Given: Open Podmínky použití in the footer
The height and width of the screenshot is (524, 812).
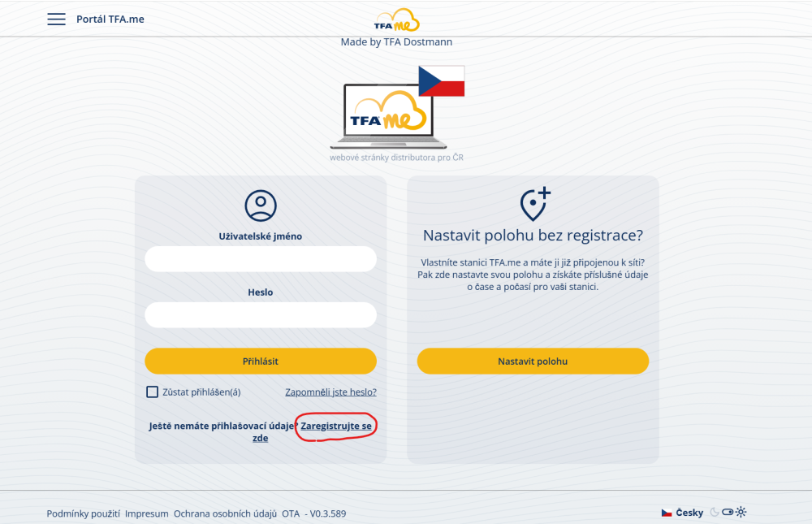Looking at the screenshot, I should tap(84, 513).
